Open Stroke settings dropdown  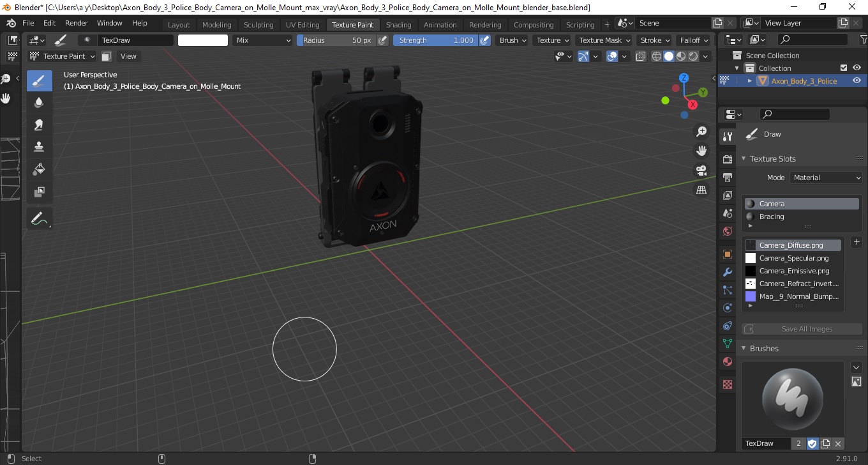[x=655, y=40]
